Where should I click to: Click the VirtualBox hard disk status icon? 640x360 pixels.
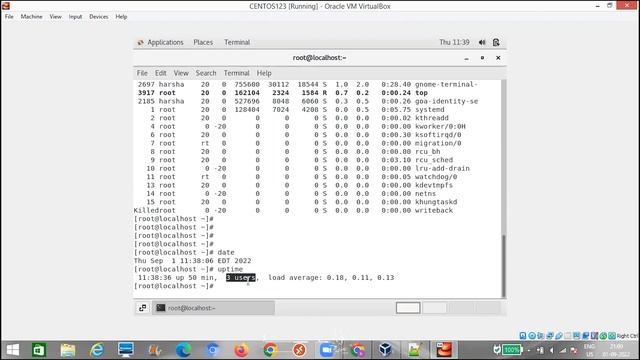tap(523, 336)
